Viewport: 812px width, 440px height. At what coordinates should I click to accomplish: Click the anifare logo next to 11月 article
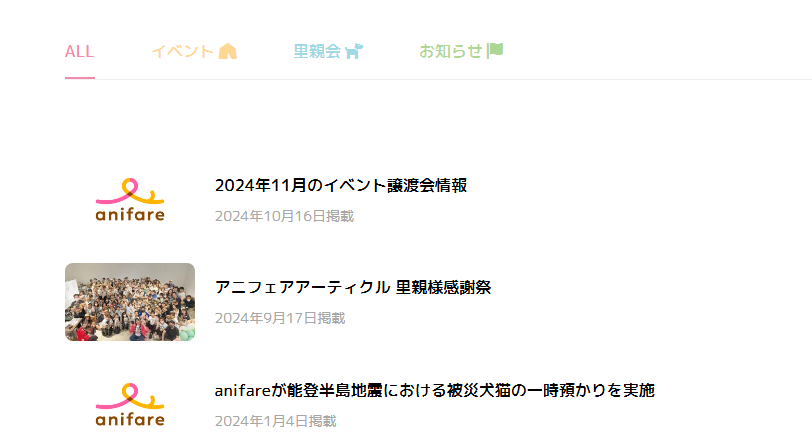coord(130,200)
